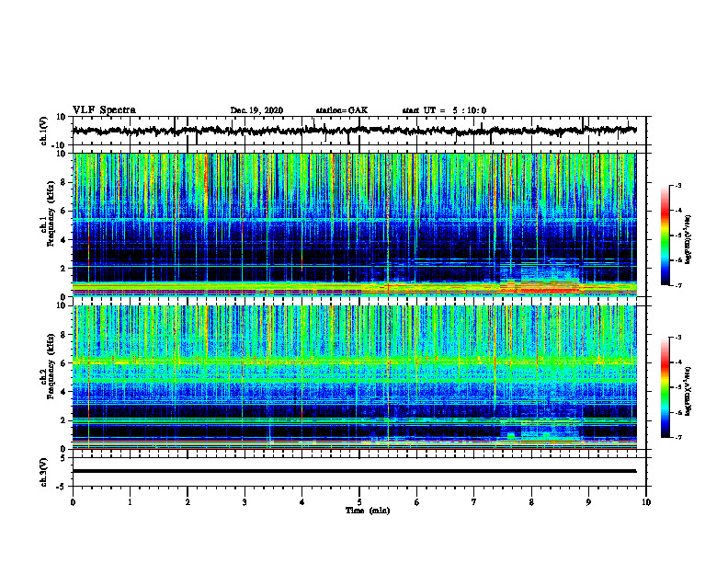Click the "5" tick on the time axis
Image resolution: width=728 pixels, height=563 pixels.
click(359, 502)
